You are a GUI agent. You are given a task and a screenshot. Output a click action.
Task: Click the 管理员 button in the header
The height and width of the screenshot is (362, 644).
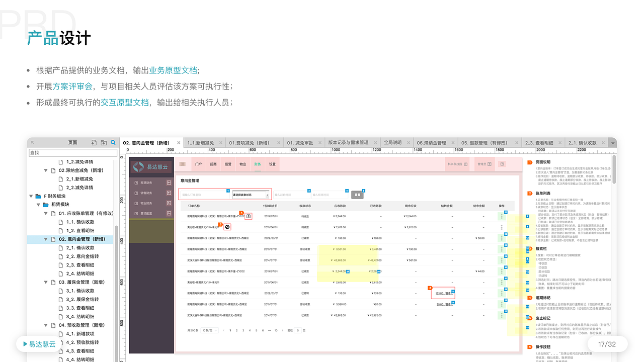tap(485, 164)
